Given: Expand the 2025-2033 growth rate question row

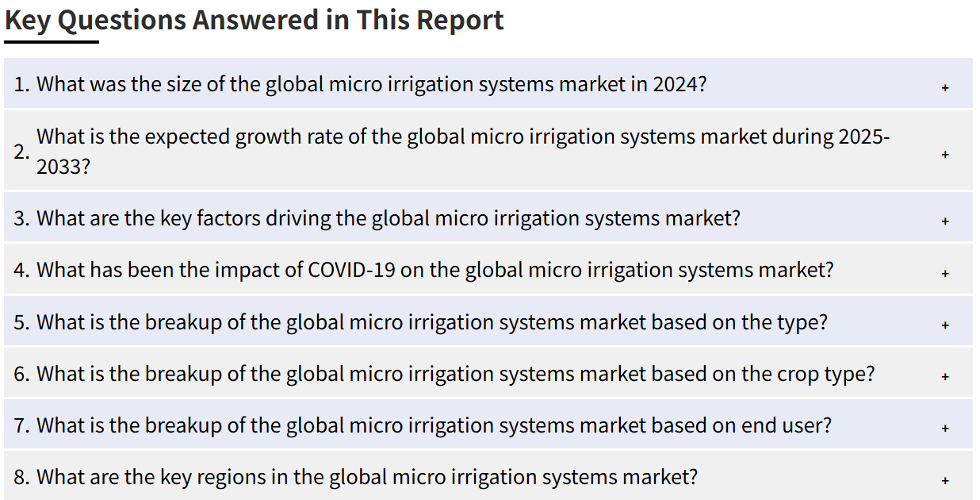Looking at the screenshot, I should tap(488, 151).
